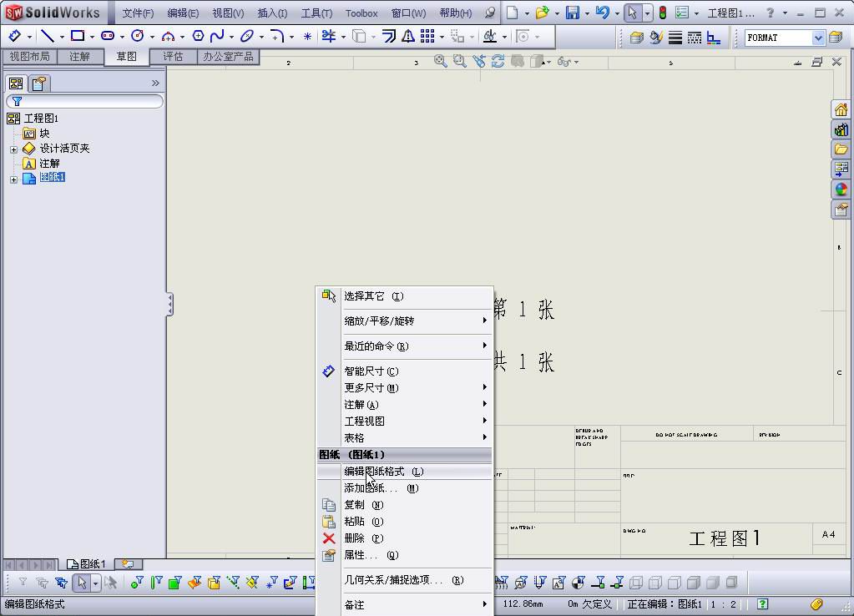
Task: Click the Rebuild traffic light icon
Action: pos(663,13)
